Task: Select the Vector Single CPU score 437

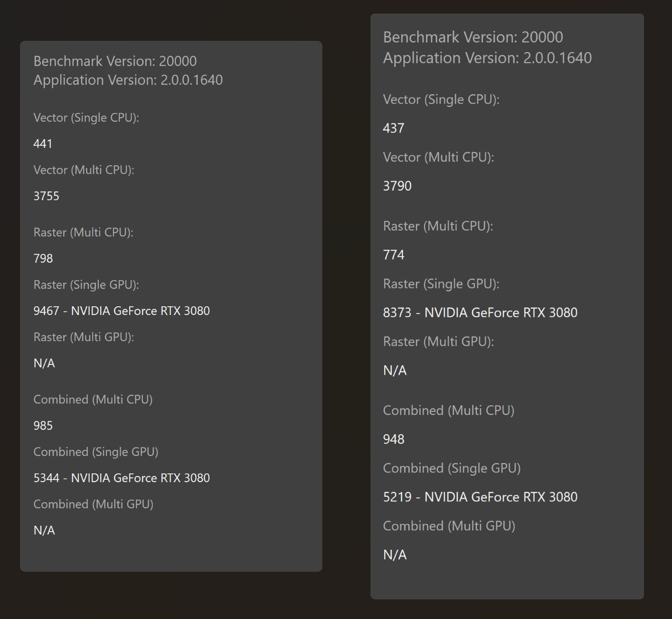Action: click(x=393, y=128)
